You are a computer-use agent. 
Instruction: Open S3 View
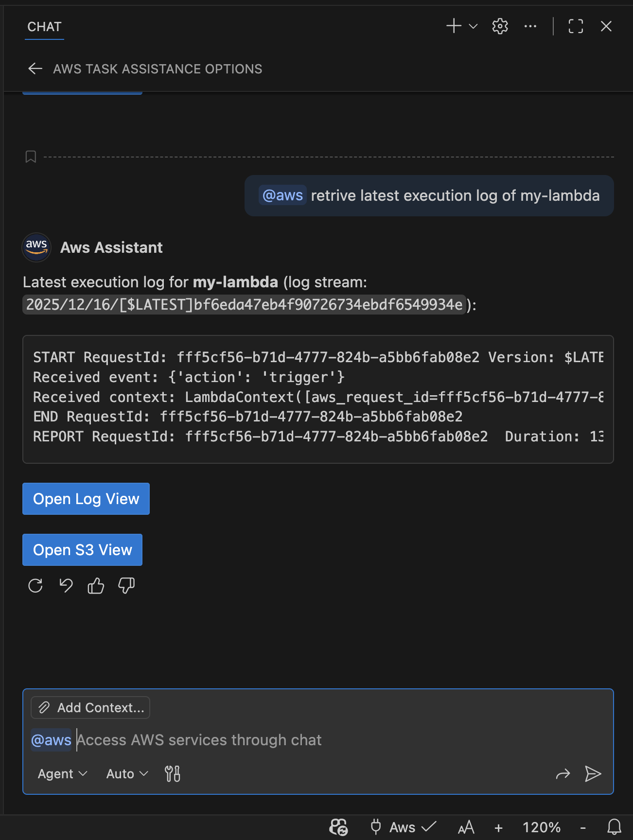[x=82, y=549]
